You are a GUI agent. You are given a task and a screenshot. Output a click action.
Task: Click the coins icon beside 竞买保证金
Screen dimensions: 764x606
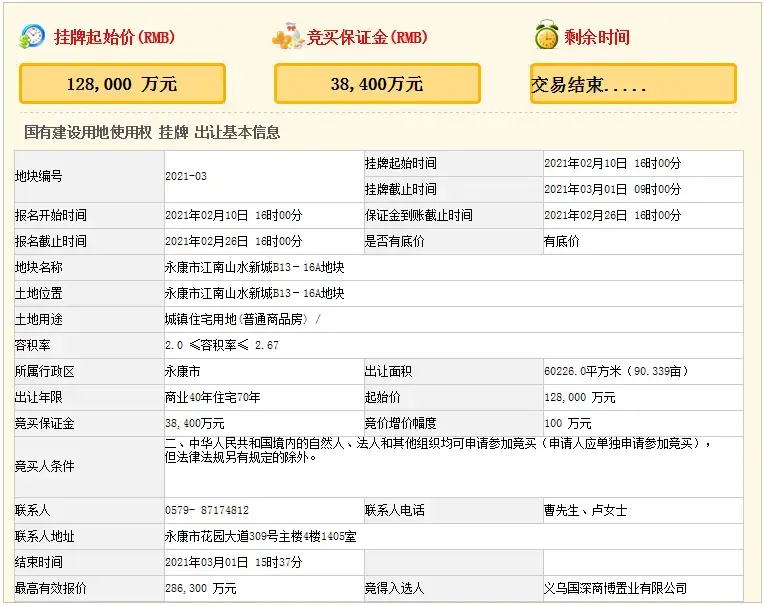coord(287,37)
